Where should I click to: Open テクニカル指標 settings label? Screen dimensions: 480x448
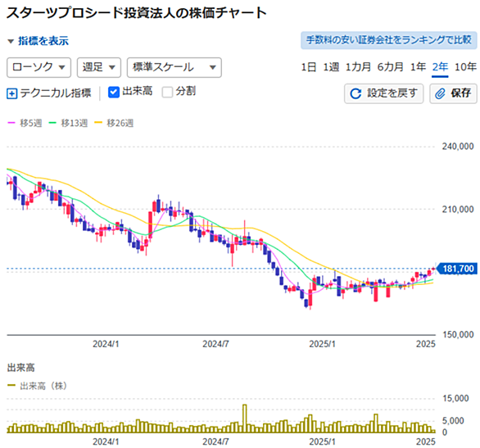(x=56, y=93)
